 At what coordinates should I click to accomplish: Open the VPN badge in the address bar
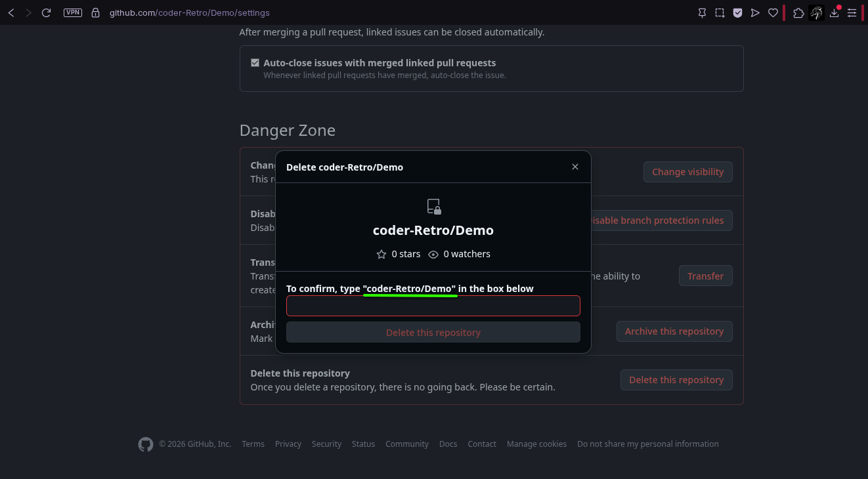point(73,12)
